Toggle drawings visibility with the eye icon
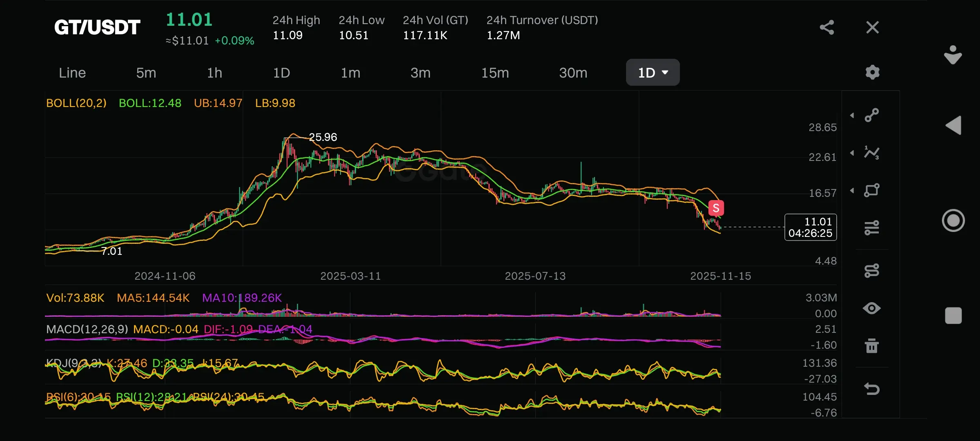 pyautogui.click(x=872, y=308)
